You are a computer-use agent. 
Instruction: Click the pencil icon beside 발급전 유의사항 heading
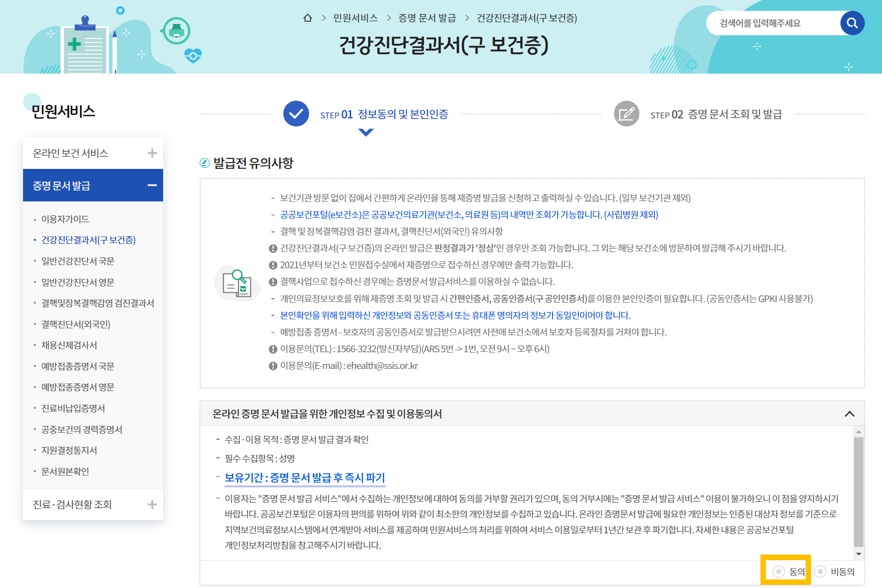point(205,163)
